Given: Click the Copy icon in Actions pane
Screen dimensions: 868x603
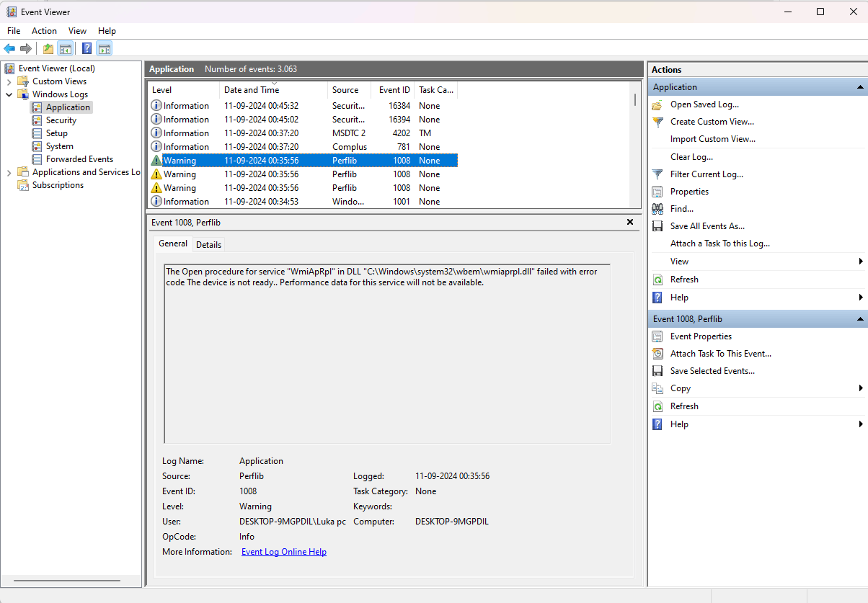Looking at the screenshot, I should 657,388.
